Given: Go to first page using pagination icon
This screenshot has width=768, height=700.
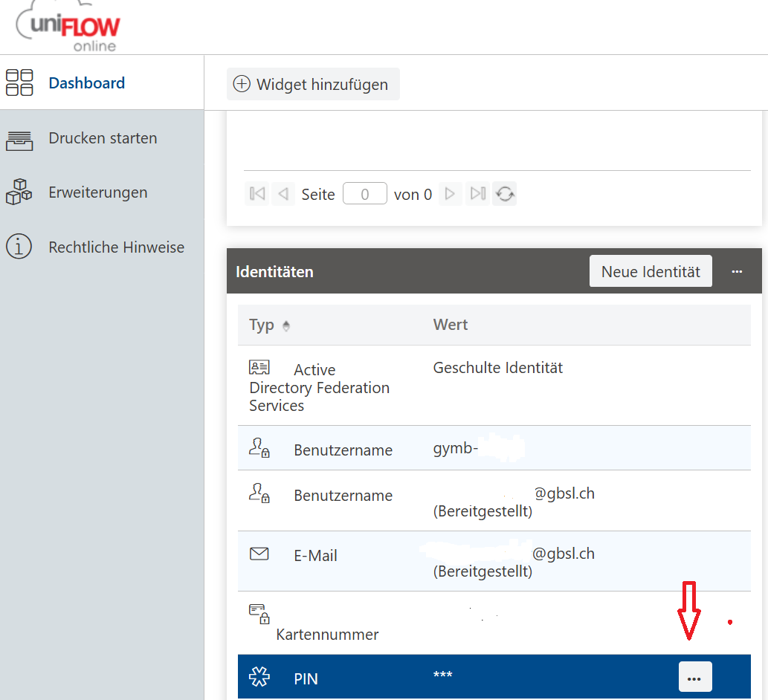Looking at the screenshot, I should coord(257,194).
